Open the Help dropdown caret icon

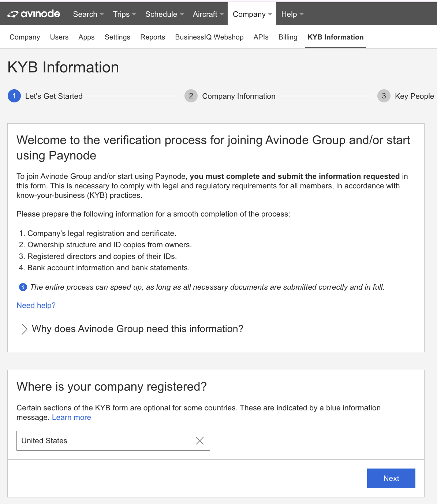point(302,14)
